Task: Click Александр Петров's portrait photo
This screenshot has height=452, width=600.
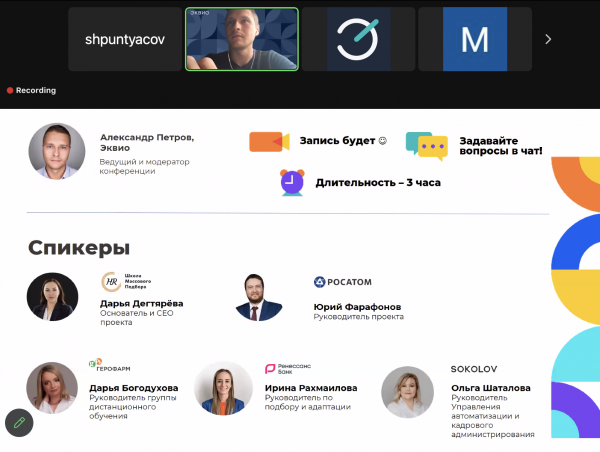Action: 57,151
